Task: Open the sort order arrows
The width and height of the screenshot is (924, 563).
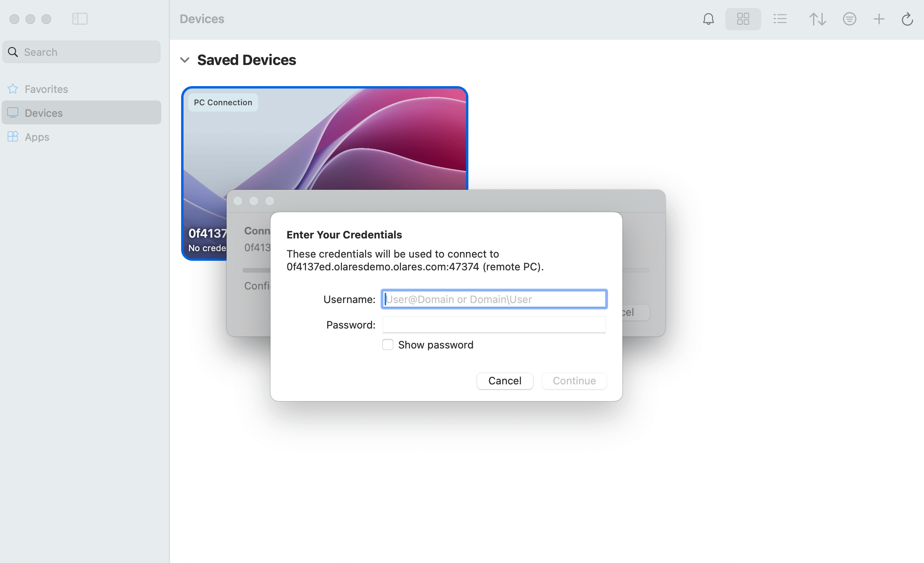Action: pyautogui.click(x=817, y=19)
